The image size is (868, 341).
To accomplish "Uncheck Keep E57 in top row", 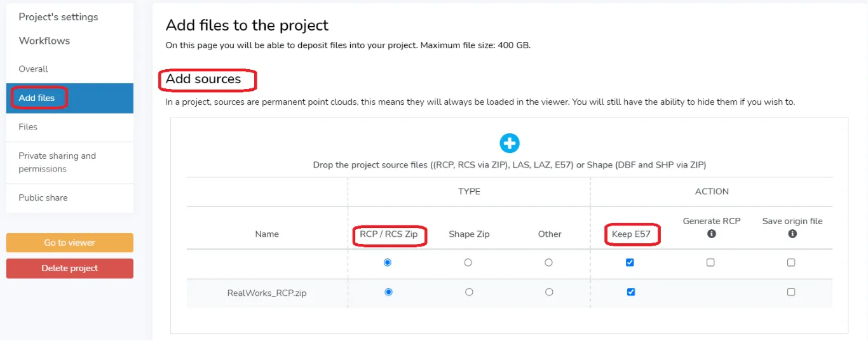I will (630, 262).
